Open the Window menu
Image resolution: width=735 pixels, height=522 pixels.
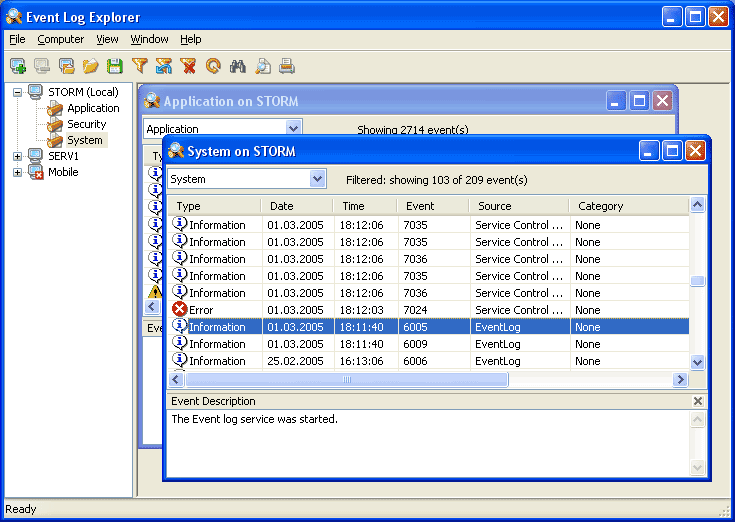coord(149,39)
